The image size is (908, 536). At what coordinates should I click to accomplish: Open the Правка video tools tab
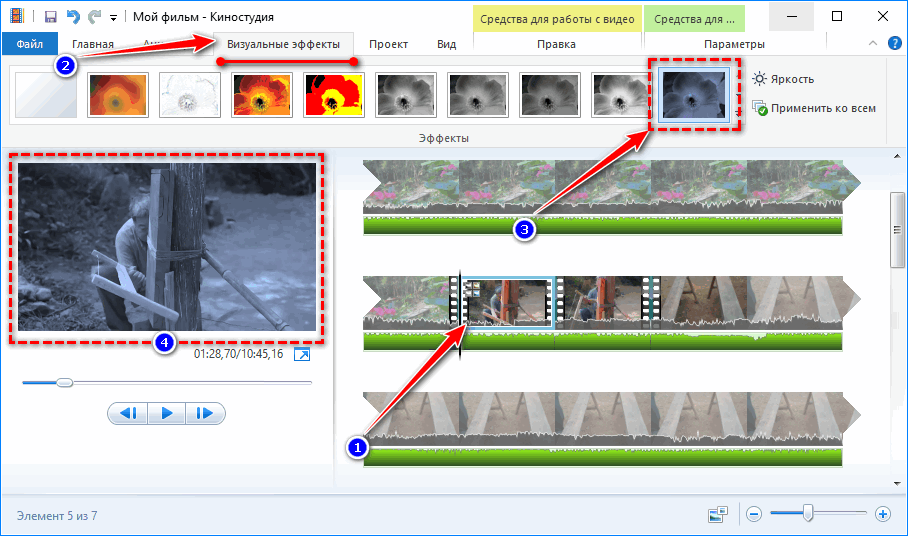[x=556, y=44]
